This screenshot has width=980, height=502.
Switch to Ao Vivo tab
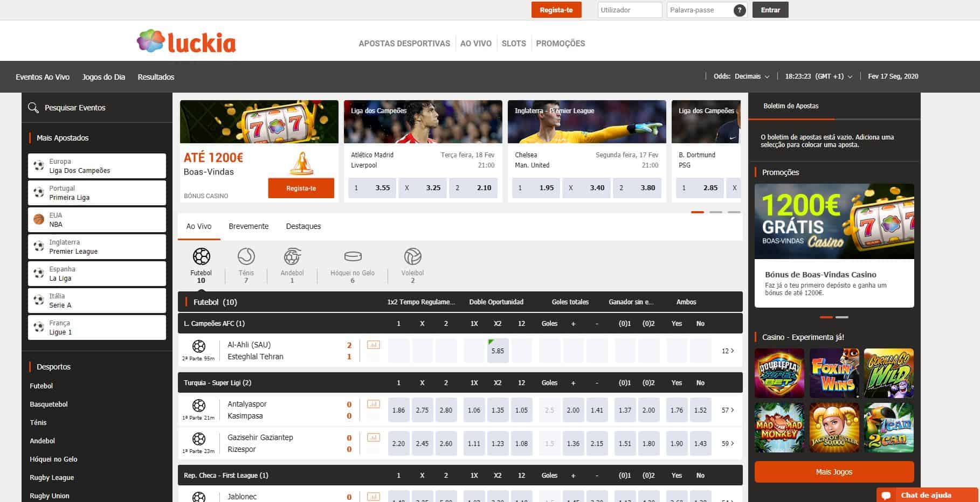(199, 226)
